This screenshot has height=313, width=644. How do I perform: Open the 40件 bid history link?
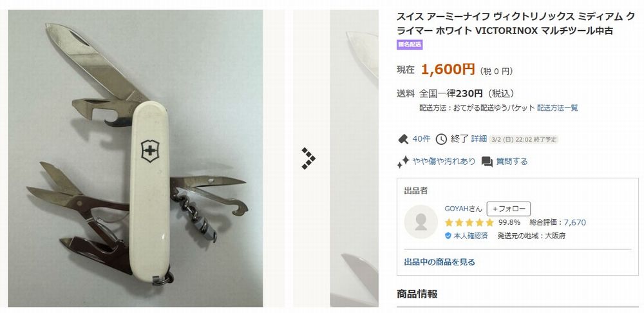tap(421, 139)
